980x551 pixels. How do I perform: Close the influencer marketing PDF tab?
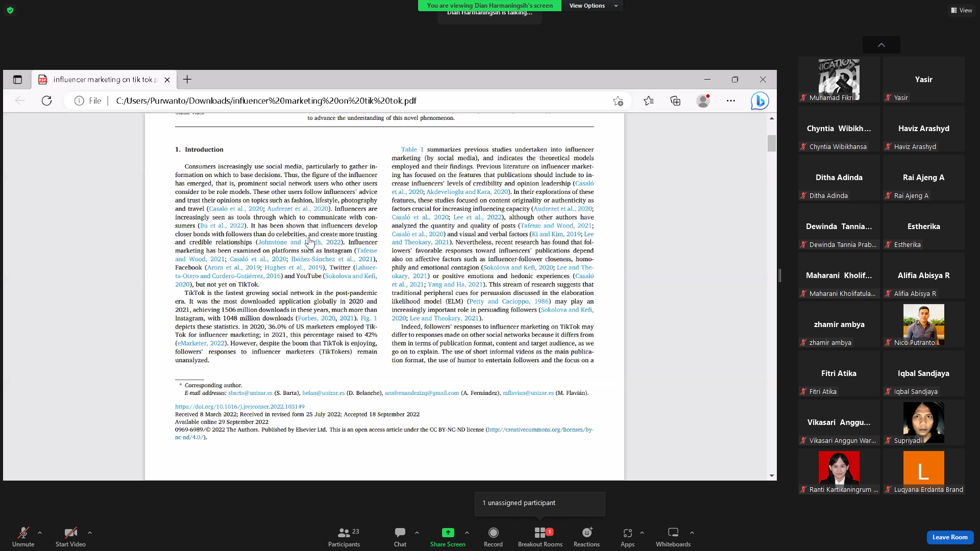click(x=167, y=80)
